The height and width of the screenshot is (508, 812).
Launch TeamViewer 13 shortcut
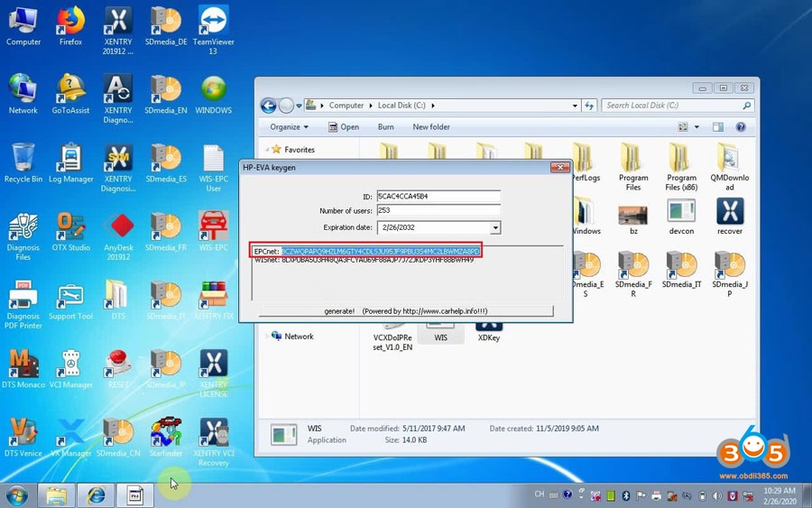[x=213, y=31]
